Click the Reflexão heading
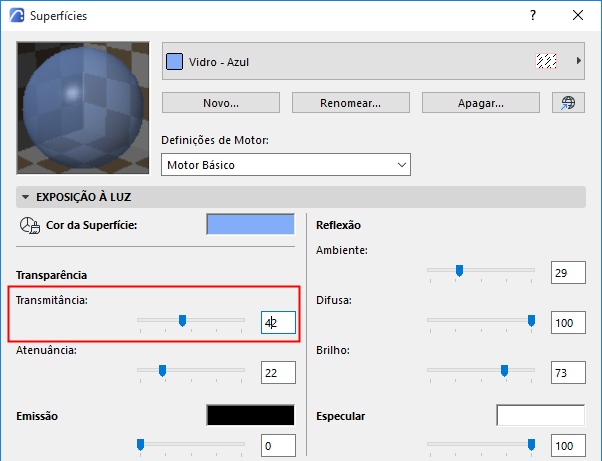Image resolution: width=602 pixels, height=461 pixels. [338, 225]
